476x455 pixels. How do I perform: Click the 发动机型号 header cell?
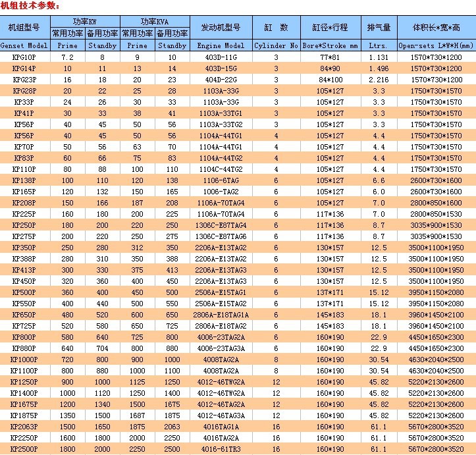(x=221, y=27)
